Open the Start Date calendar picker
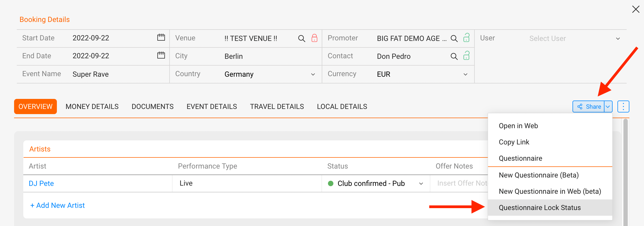The image size is (644, 226). [x=161, y=38]
